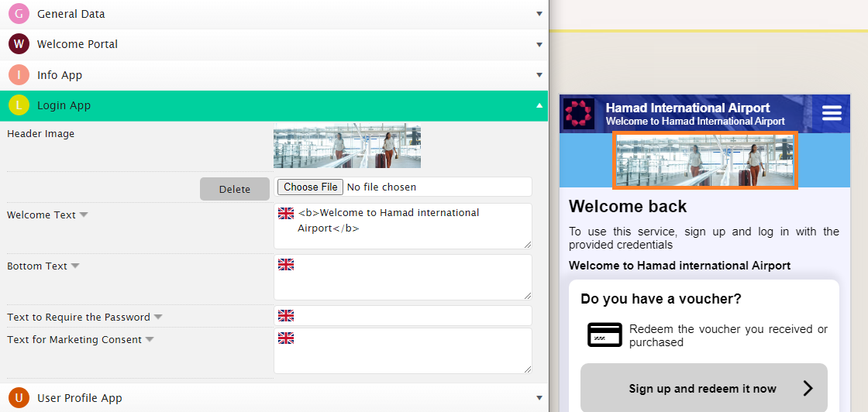Open the Bottom Text language dropdown arrow
Image resolution: width=868 pixels, height=412 pixels.
[74, 266]
